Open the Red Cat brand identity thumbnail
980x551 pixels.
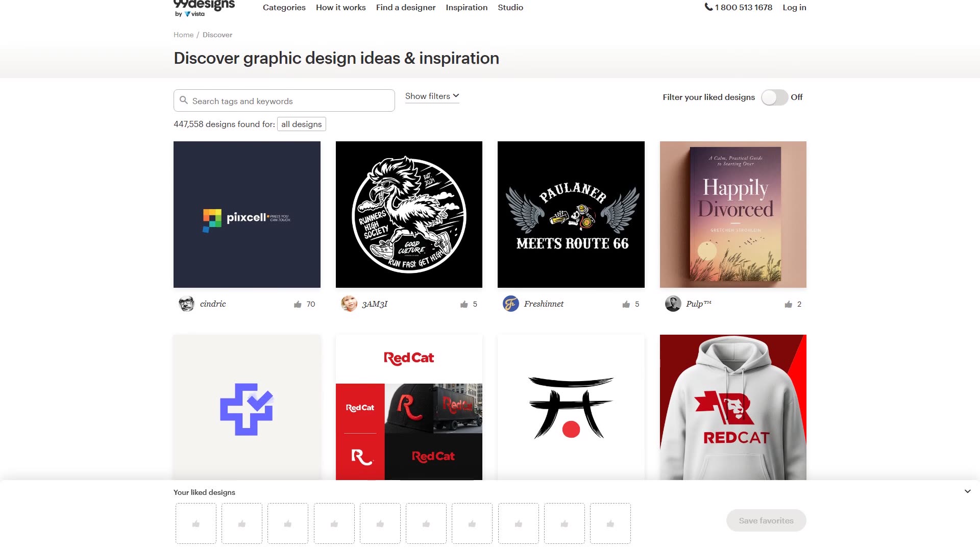pyautogui.click(x=409, y=407)
